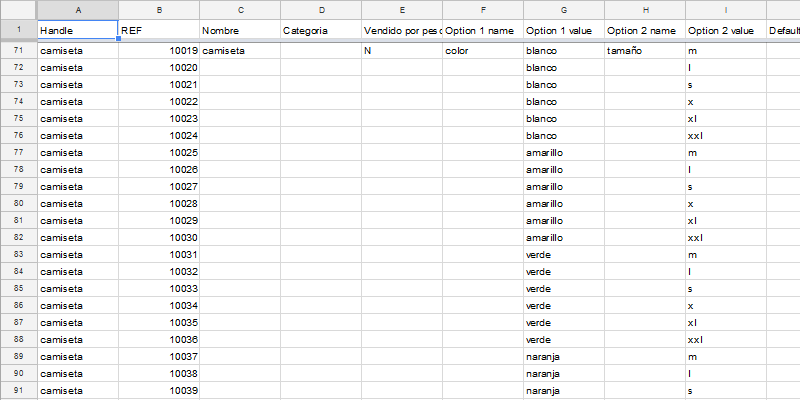The width and height of the screenshot is (800, 400).
Task: Click the 'Handle' header cell
Action: [78, 30]
